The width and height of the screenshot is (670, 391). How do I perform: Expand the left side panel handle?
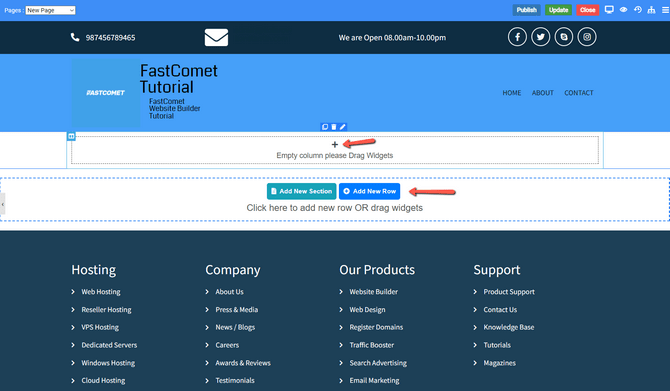3,204
